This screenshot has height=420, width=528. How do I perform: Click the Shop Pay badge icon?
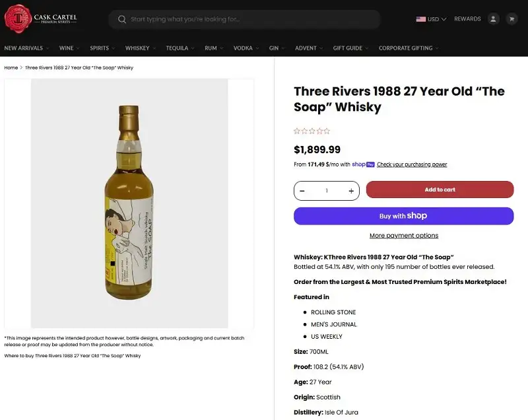point(362,164)
